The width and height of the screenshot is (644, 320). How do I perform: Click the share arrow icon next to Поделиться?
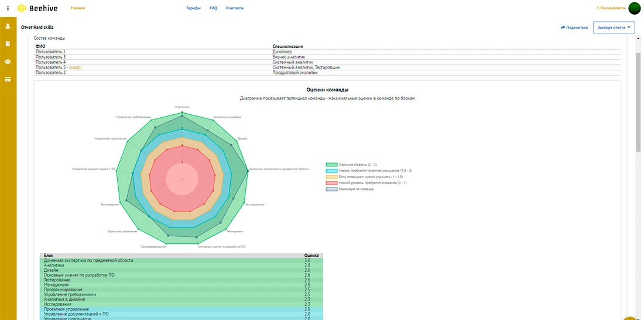563,28
